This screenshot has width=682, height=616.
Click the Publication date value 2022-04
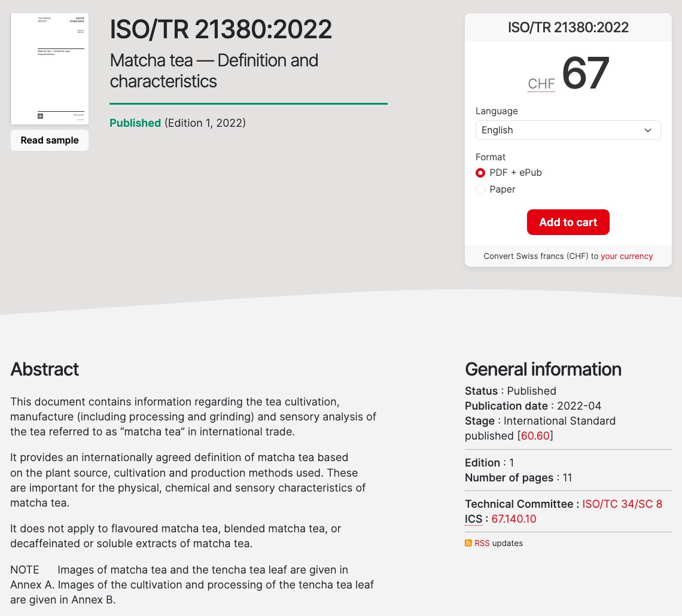pos(579,405)
